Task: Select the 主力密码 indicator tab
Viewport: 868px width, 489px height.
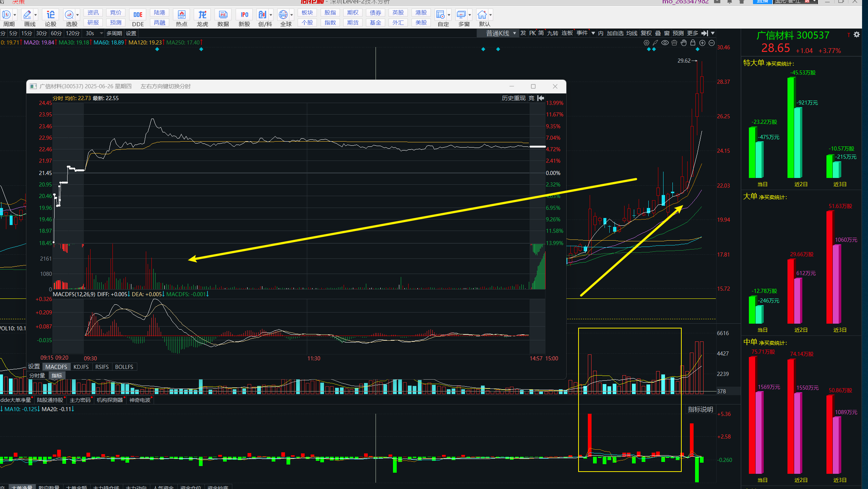Action: click(x=80, y=400)
